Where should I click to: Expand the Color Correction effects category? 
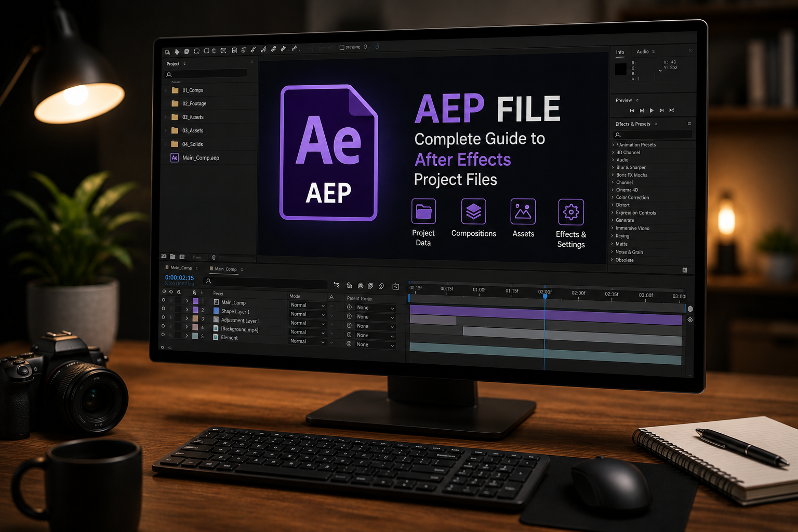click(613, 197)
